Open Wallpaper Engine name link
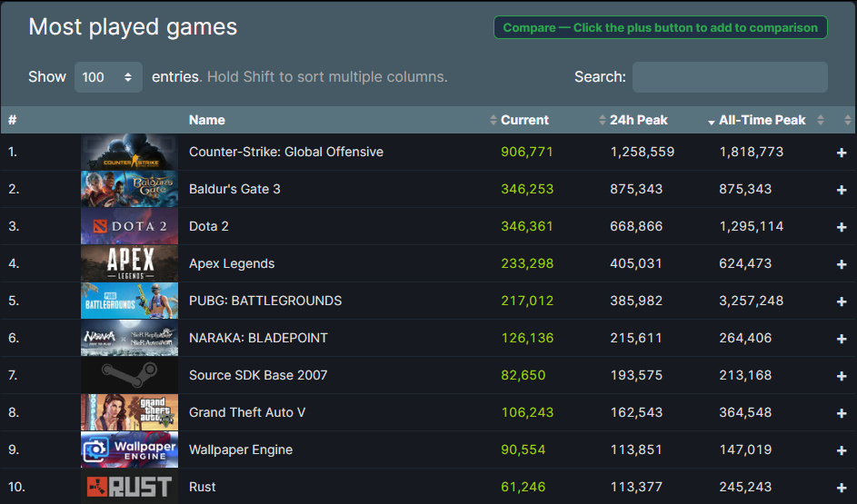 (241, 450)
